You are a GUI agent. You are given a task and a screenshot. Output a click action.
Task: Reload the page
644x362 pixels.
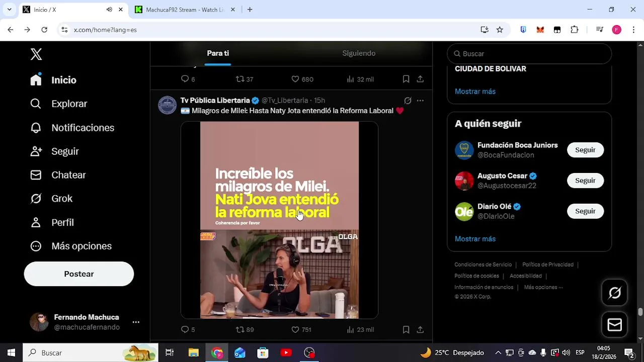coord(44,30)
